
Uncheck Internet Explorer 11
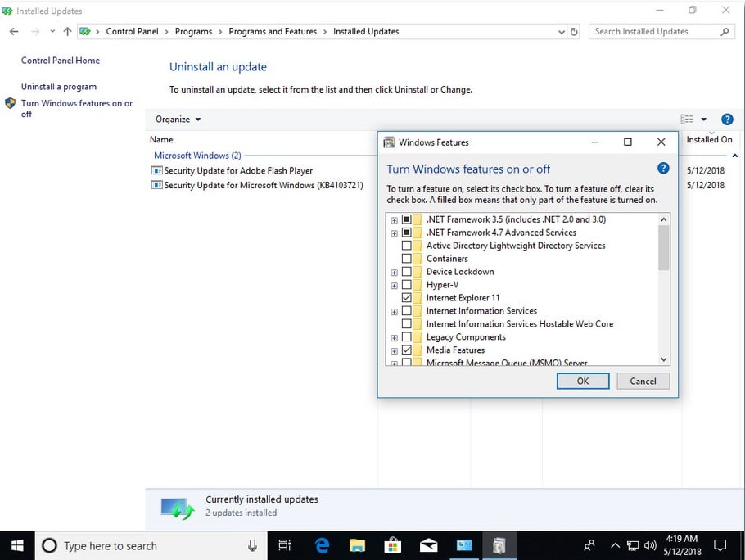[407, 298]
